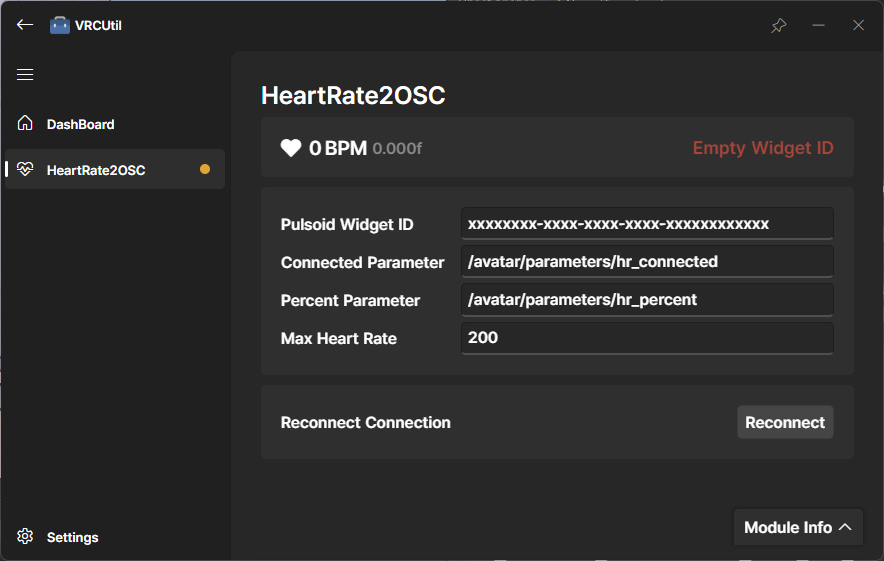884x561 pixels.
Task: Click the back arrow in title bar
Action: (x=25, y=25)
